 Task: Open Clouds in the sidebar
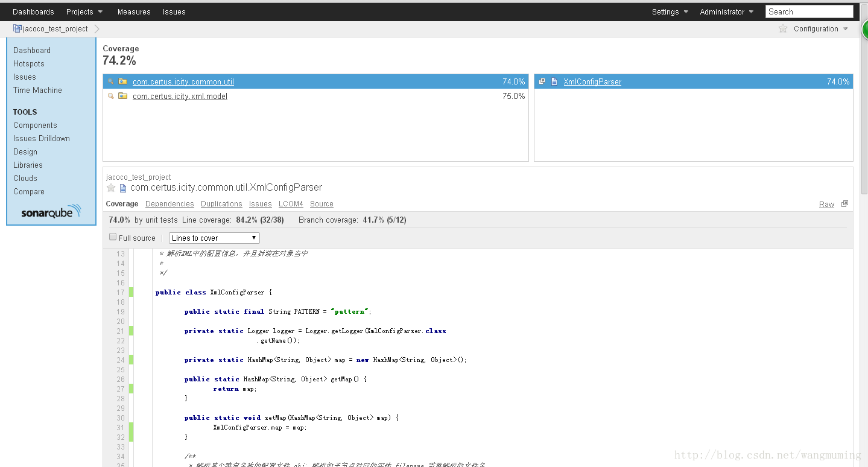tap(25, 178)
